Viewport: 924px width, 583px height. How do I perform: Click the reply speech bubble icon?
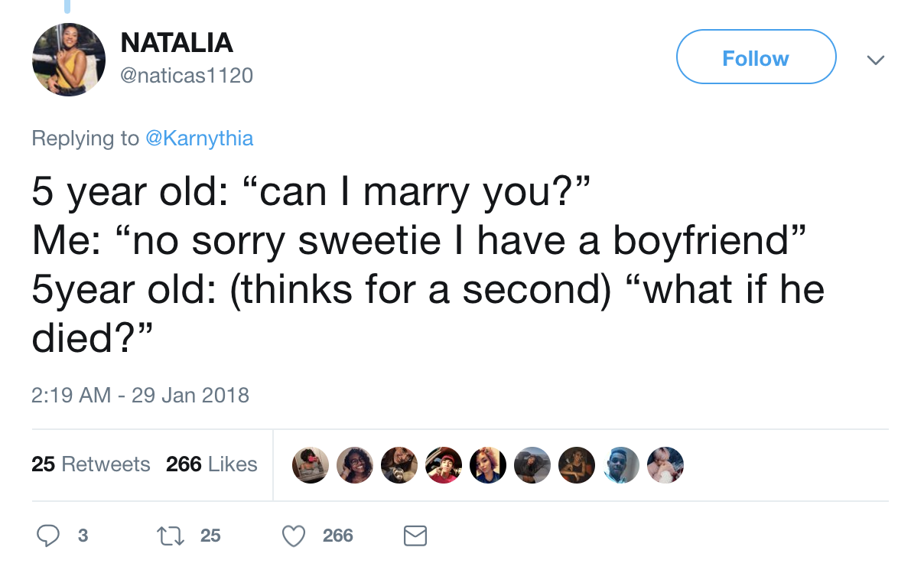48,536
